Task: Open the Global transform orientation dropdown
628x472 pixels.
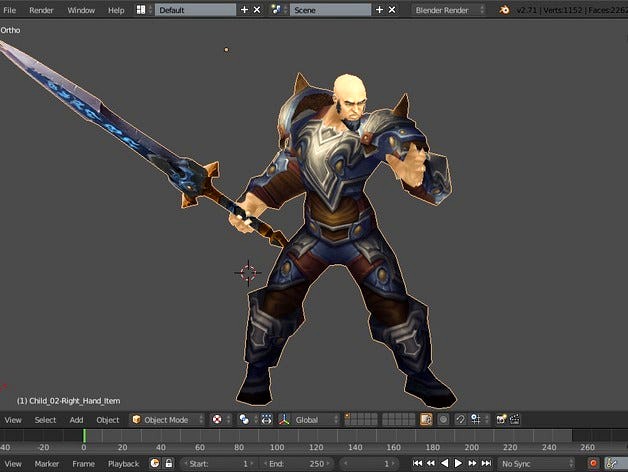Action: [311, 420]
